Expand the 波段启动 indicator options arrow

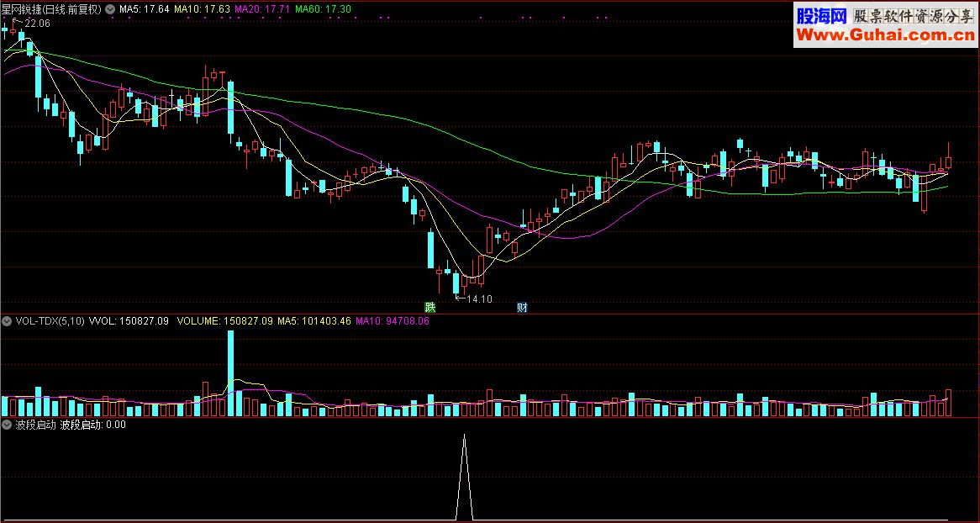[x=7, y=425]
